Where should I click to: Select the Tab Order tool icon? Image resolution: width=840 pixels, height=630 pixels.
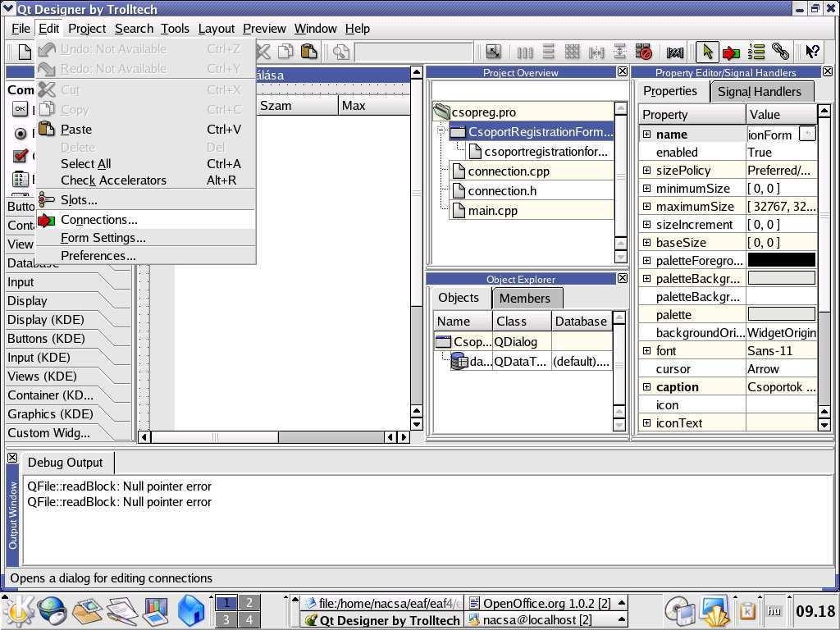[x=756, y=52]
